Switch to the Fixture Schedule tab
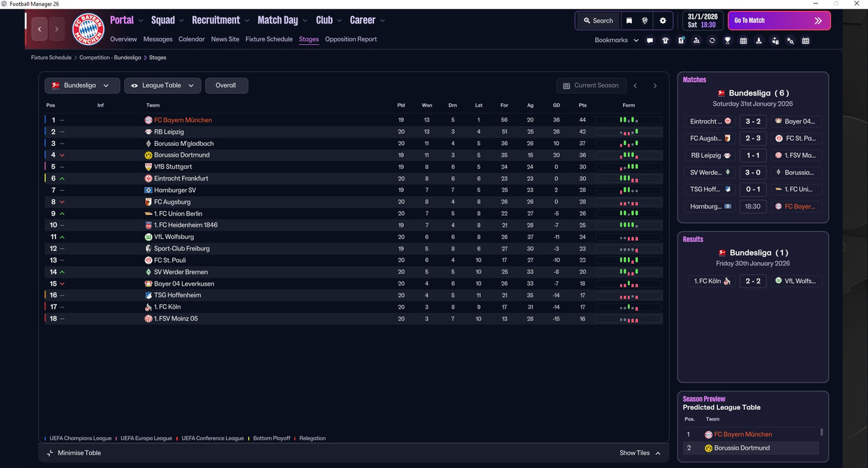868x468 pixels. pos(269,39)
